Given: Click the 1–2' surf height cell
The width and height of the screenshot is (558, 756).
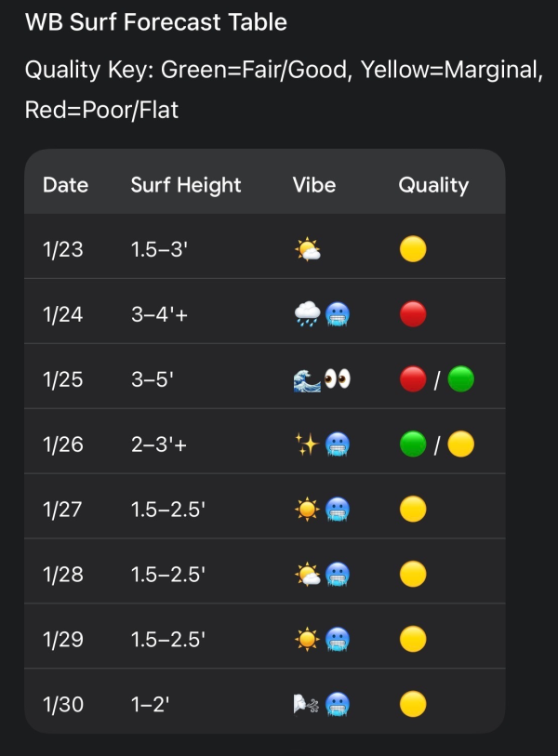Looking at the screenshot, I should pos(150,705).
